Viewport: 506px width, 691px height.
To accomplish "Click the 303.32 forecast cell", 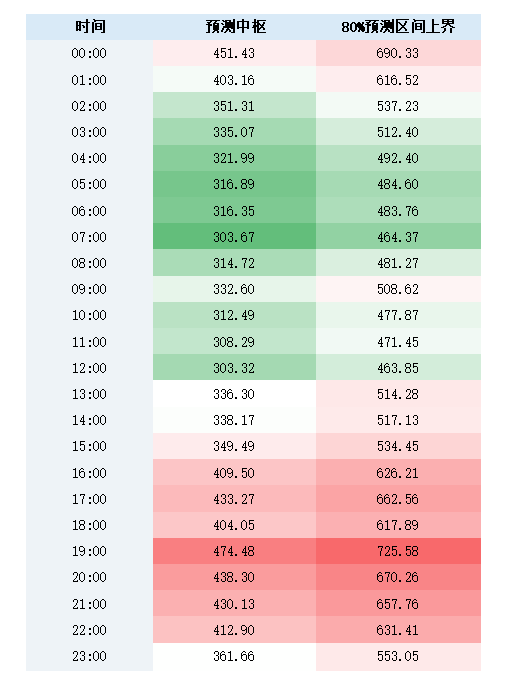I will (x=234, y=368).
